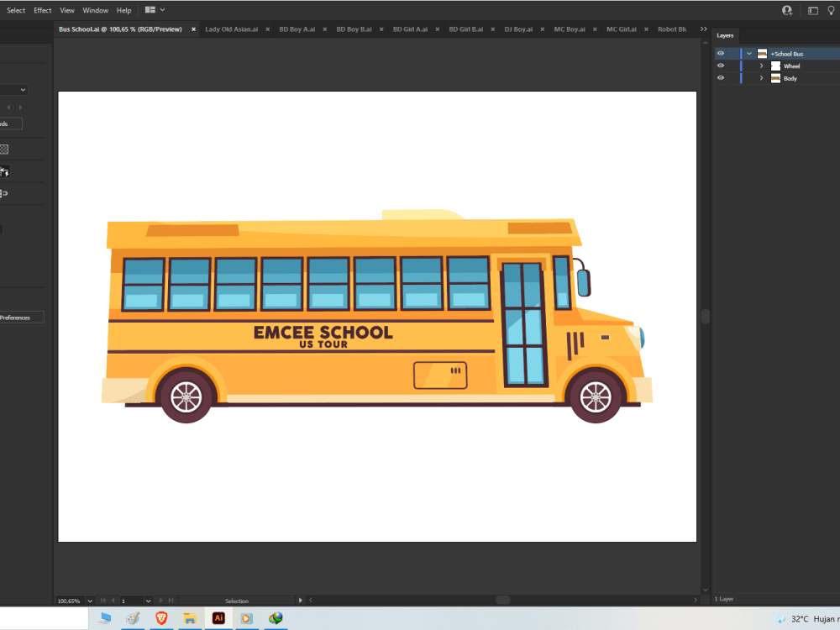Select the Layers panel tab
The image size is (840, 630).
point(725,35)
